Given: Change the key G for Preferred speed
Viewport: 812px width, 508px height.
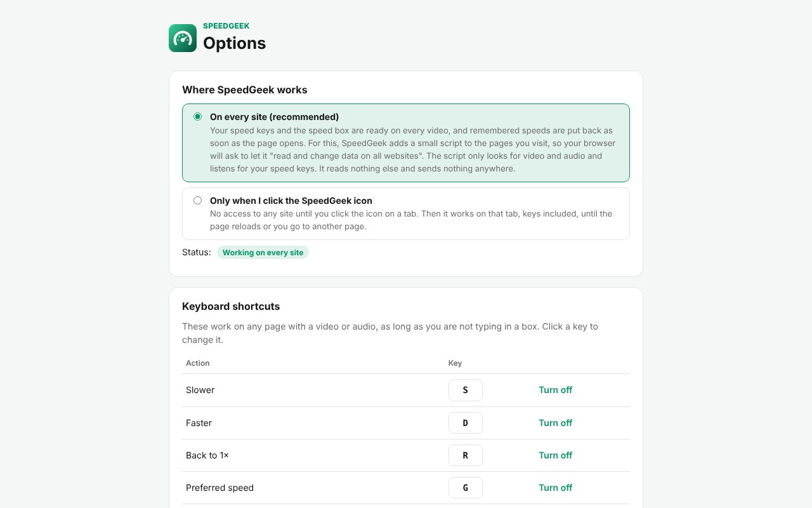Looking at the screenshot, I should (x=466, y=488).
